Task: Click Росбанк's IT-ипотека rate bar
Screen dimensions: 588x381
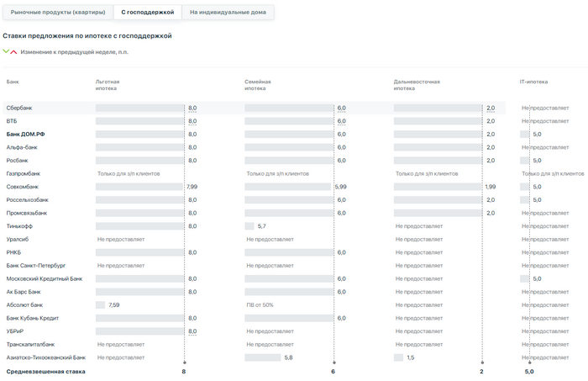Action: [x=525, y=161]
